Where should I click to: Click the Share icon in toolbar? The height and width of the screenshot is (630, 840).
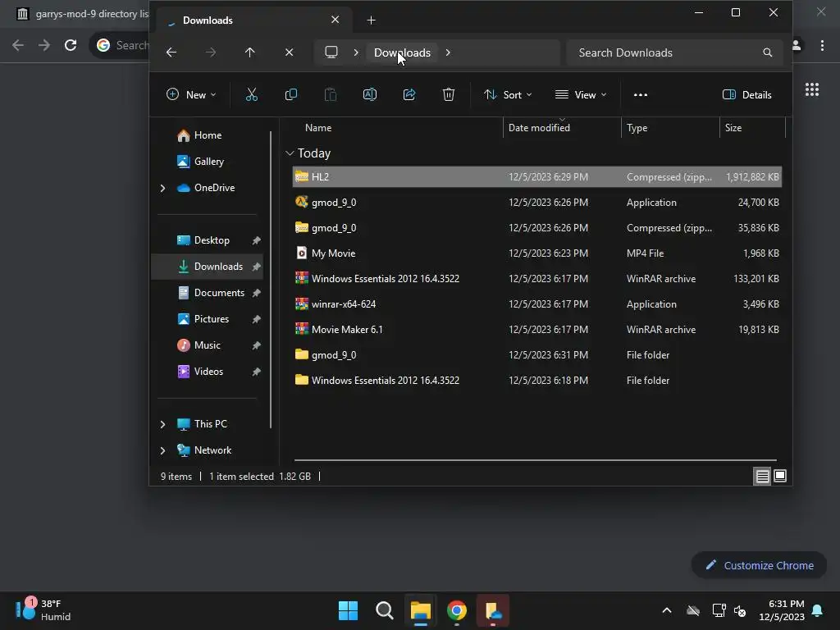[x=409, y=95]
